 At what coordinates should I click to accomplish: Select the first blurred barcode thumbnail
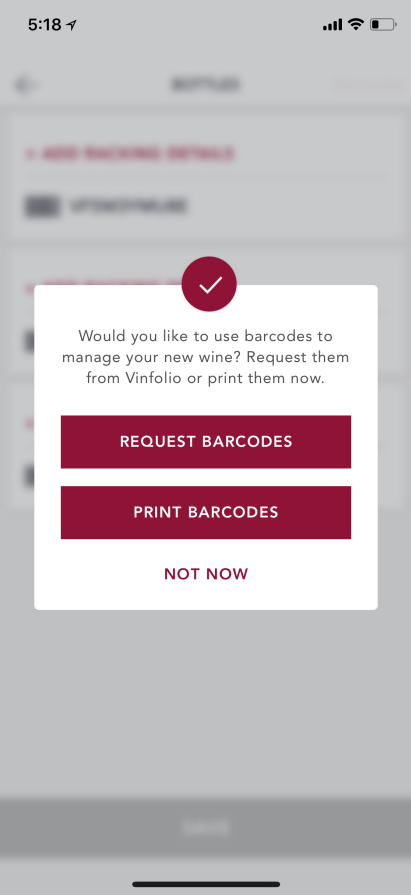pyautogui.click(x=42, y=206)
